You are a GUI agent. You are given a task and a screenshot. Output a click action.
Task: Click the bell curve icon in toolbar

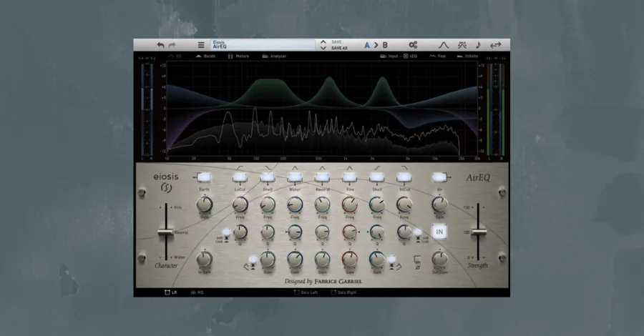click(x=444, y=45)
